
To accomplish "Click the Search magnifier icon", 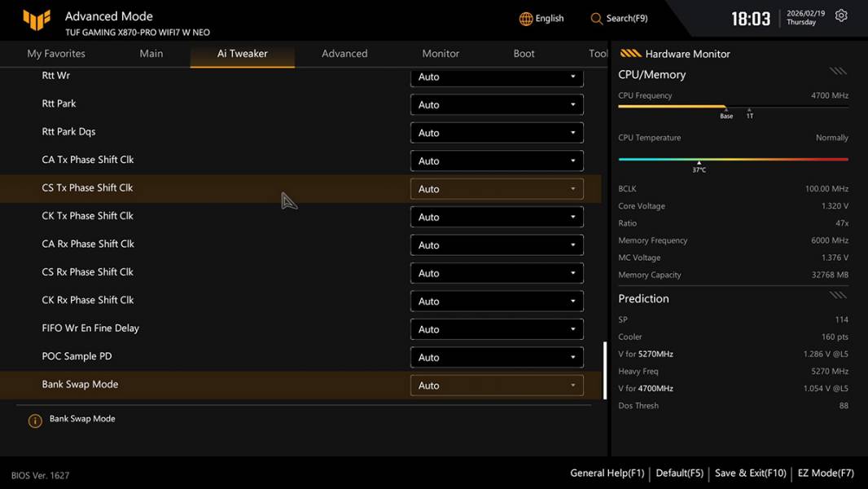I will tap(597, 19).
